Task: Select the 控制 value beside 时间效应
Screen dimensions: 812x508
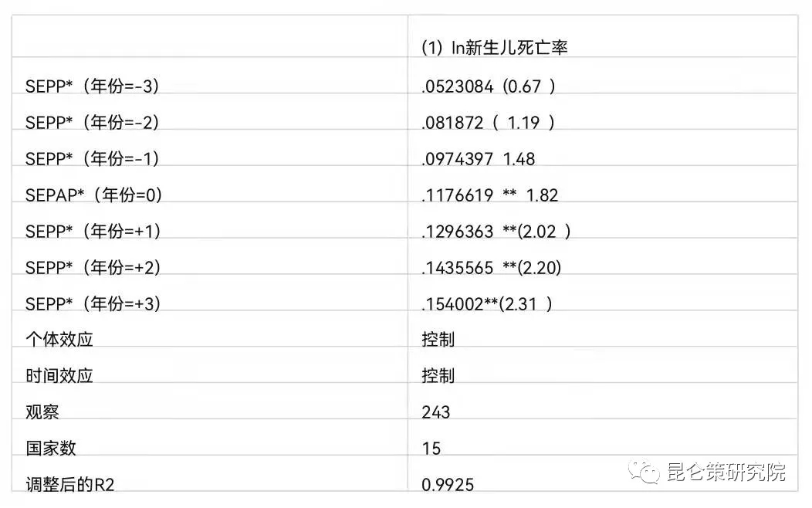Action: pyautogui.click(x=438, y=376)
